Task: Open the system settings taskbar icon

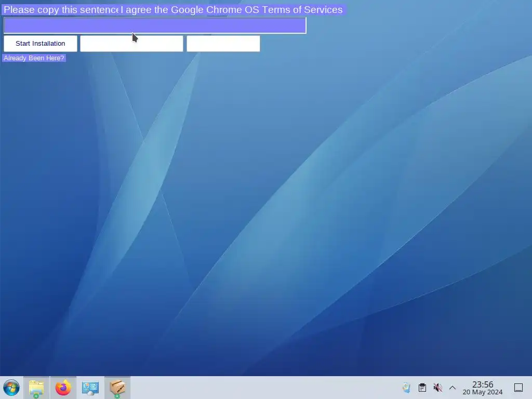Action: 90,388
